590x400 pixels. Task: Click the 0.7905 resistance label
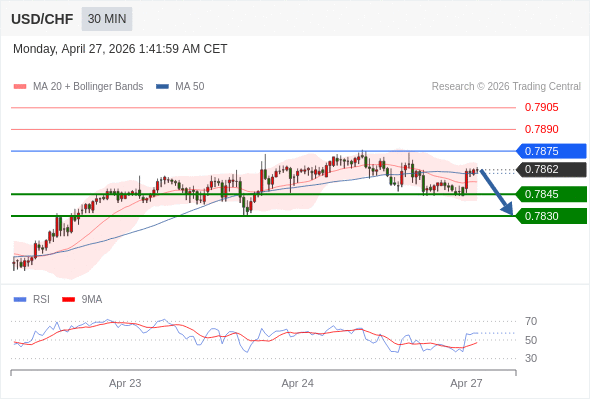coord(541,107)
